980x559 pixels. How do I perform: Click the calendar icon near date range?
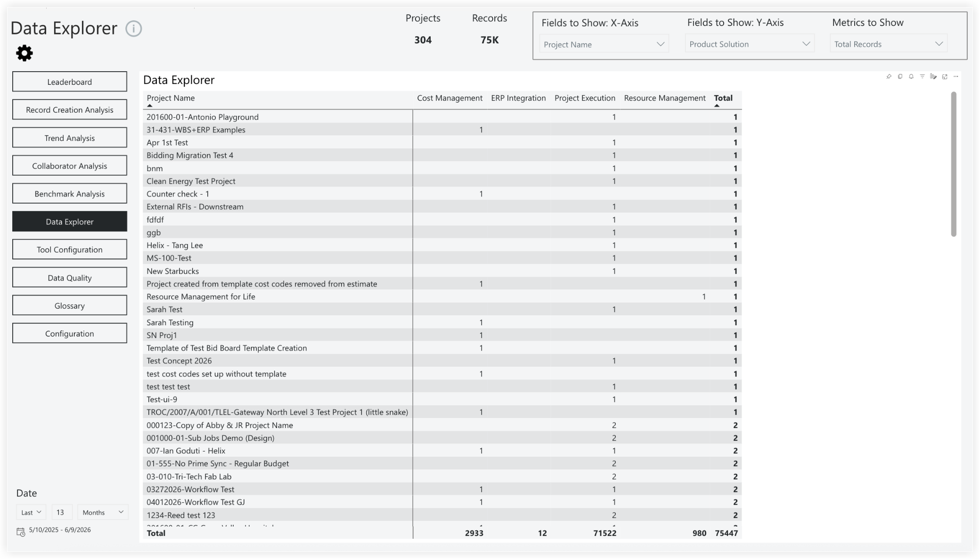(x=21, y=532)
